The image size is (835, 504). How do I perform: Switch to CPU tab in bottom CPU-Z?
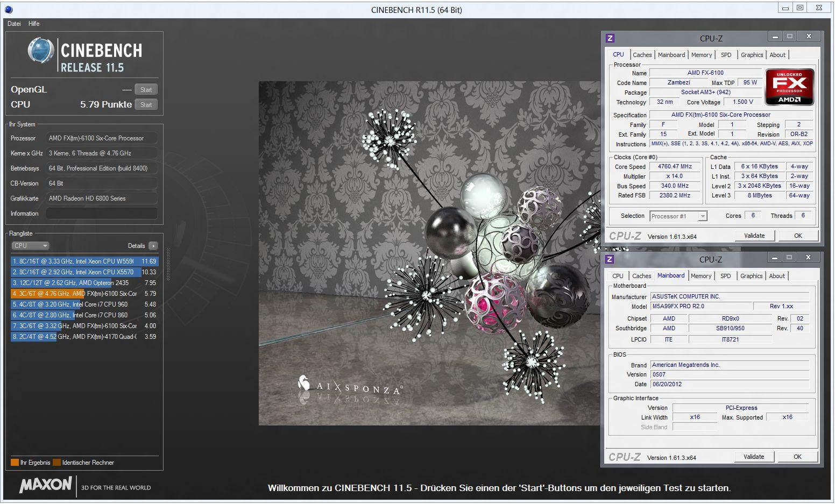coord(618,276)
